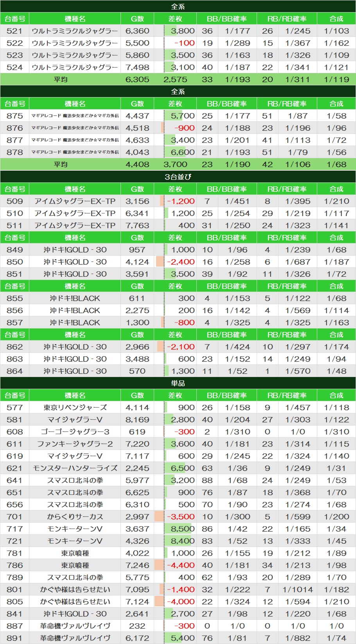This screenshot has height=644, width=356.
Task: Click the "単品" section title
Action: tap(178, 383)
